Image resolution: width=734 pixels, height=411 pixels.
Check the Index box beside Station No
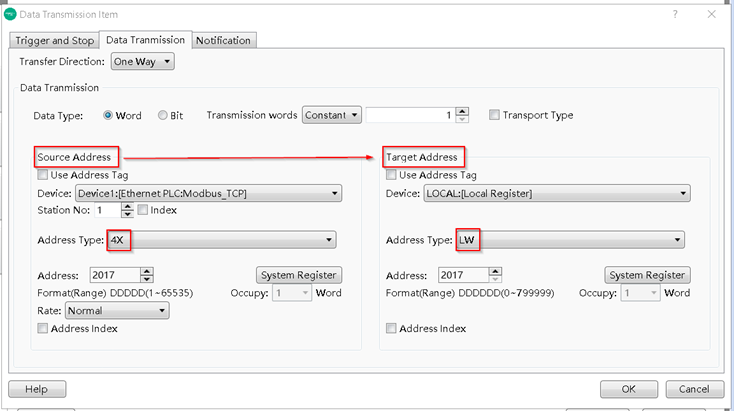pos(142,210)
